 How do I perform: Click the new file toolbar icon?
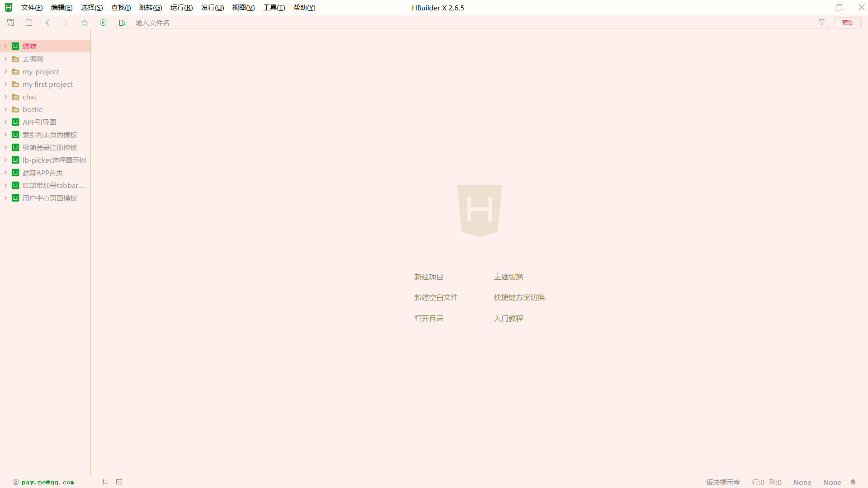coord(10,23)
